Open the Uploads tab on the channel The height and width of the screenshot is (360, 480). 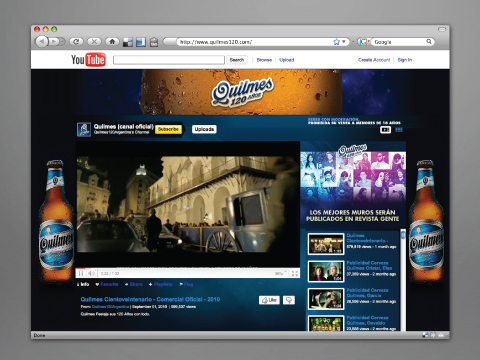click(204, 129)
